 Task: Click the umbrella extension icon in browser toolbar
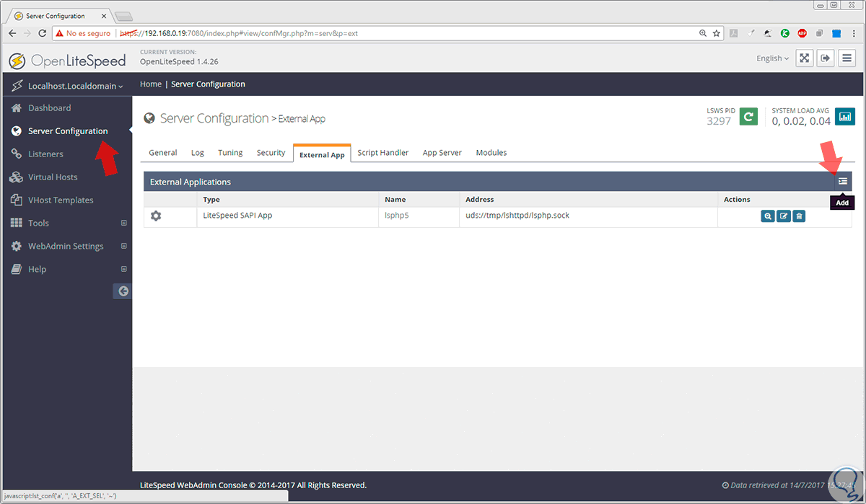click(768, 33)
